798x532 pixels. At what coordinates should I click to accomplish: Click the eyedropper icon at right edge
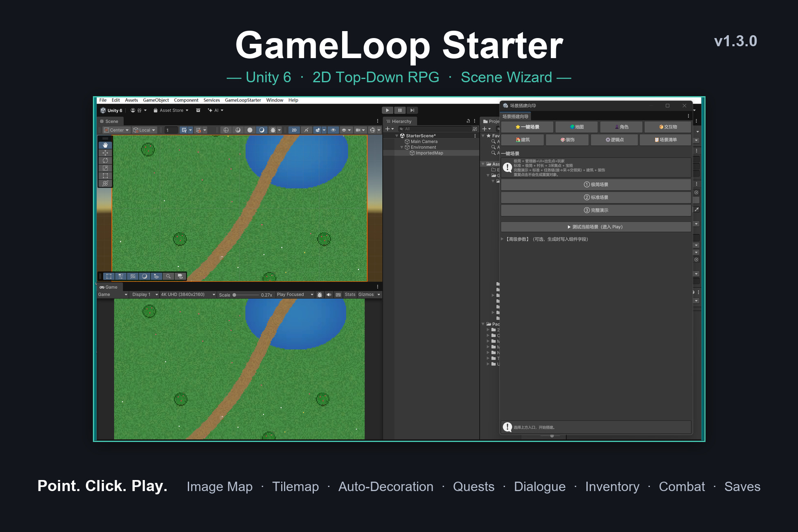[696, 210]
